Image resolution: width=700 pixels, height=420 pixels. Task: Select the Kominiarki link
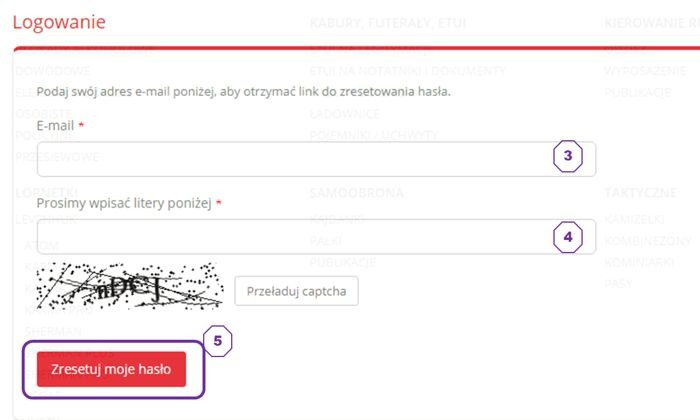639,263
